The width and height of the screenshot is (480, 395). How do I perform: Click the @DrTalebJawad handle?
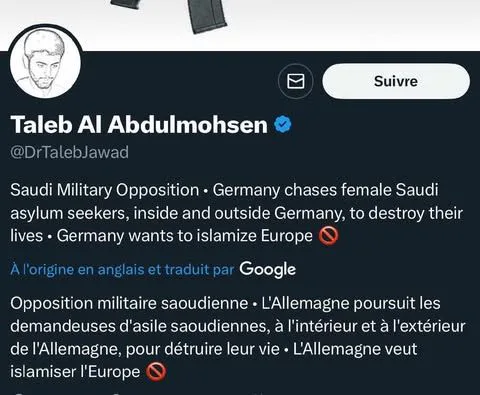click(x=69, y=152)
